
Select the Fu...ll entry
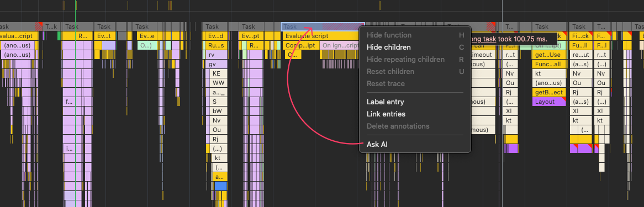[x=580, y=45]
